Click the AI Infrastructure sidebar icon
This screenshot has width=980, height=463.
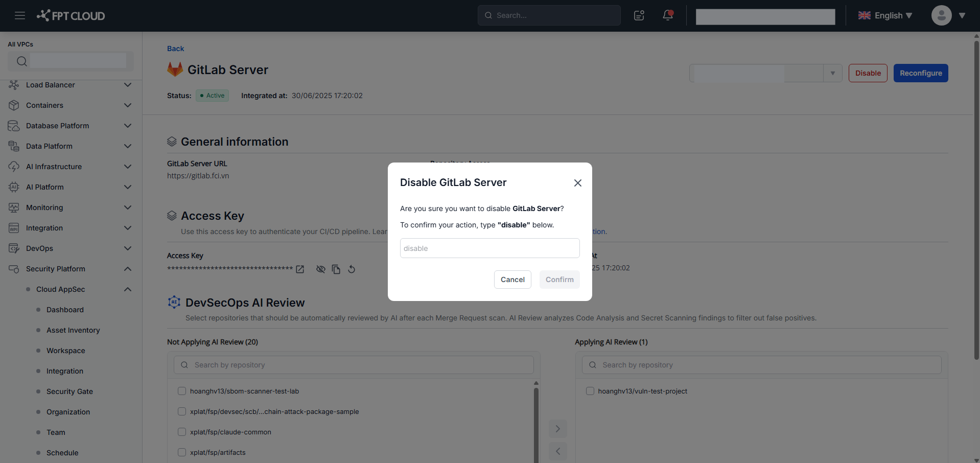click(14, 167)
